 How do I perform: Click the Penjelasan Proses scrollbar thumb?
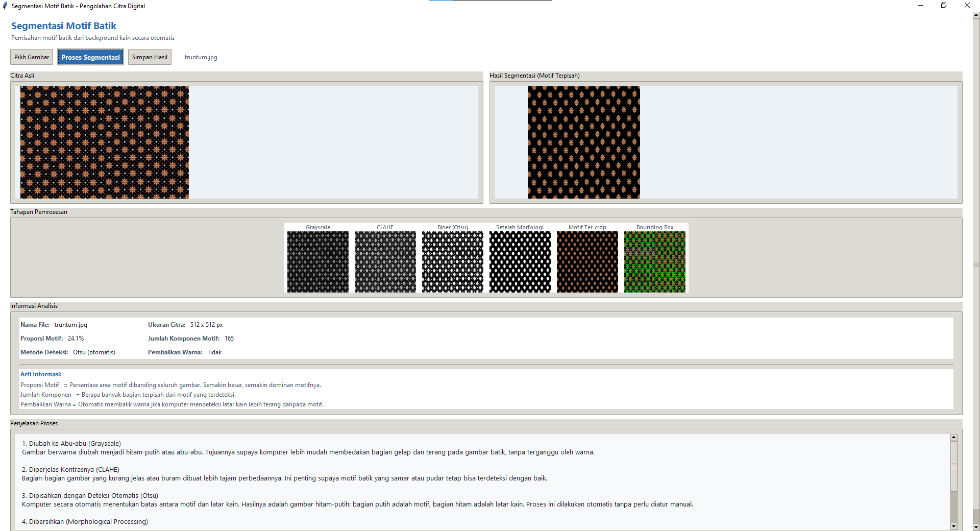coord(953,466)
